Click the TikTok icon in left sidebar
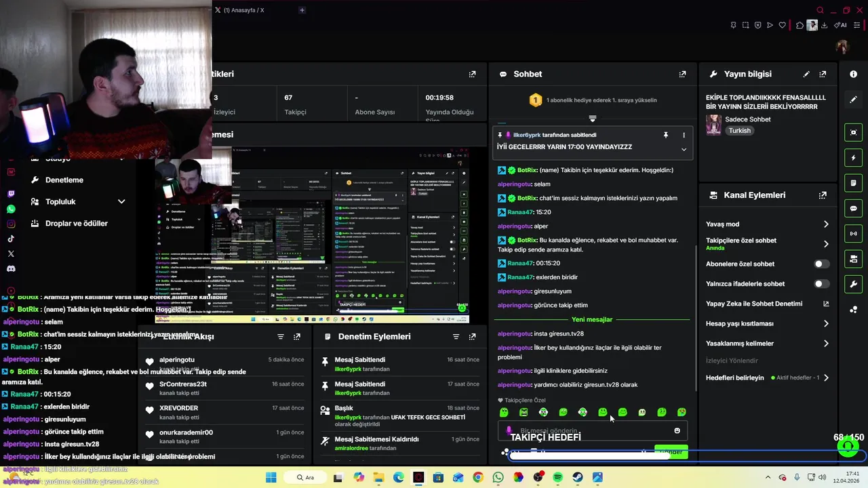 click(11, 239)
